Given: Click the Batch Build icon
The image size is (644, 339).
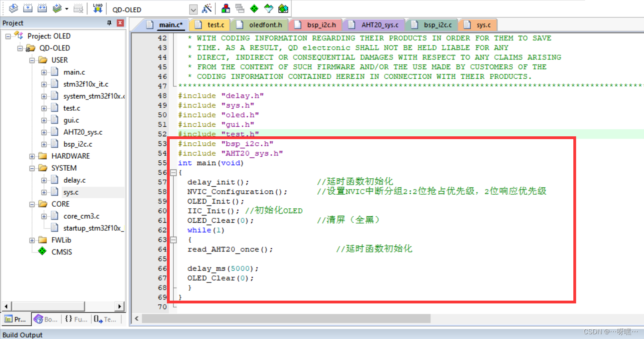Looking at the screenshot, I should [57, 8].
